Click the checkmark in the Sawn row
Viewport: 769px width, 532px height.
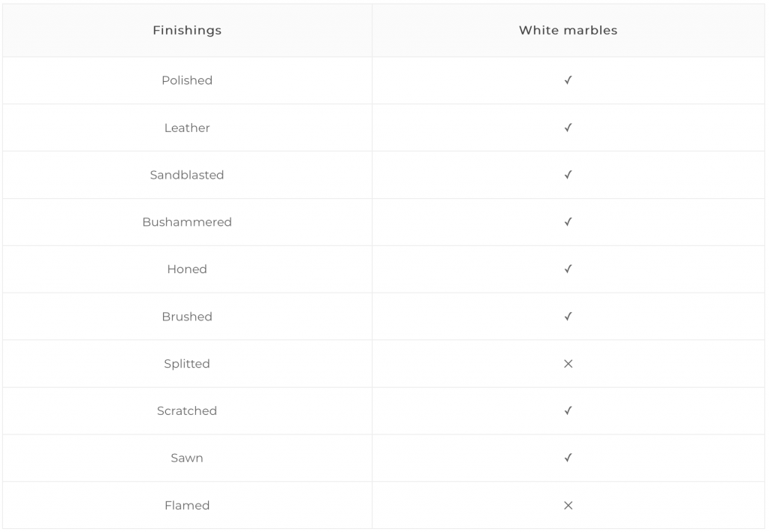(568, 458)
